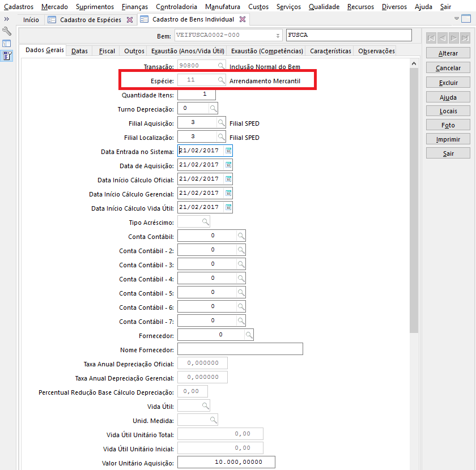Screen dimensions: 476x470
Task: Open lookup for Turno Depreciação
Action: tap(213, 108)
